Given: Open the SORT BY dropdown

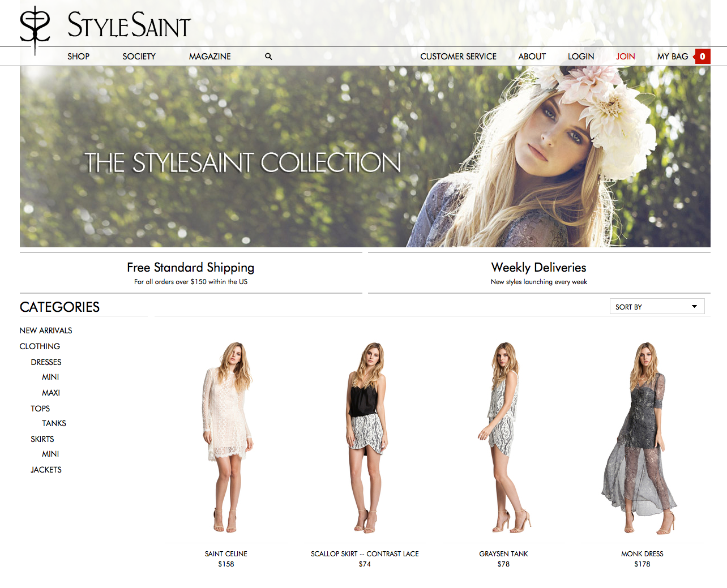Looking at the screenshot, I should point(656,306).
